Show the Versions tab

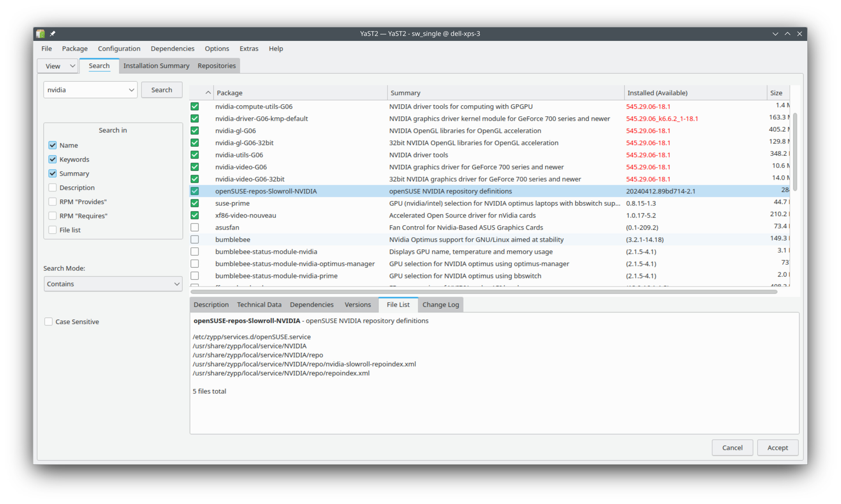(358, 305)
